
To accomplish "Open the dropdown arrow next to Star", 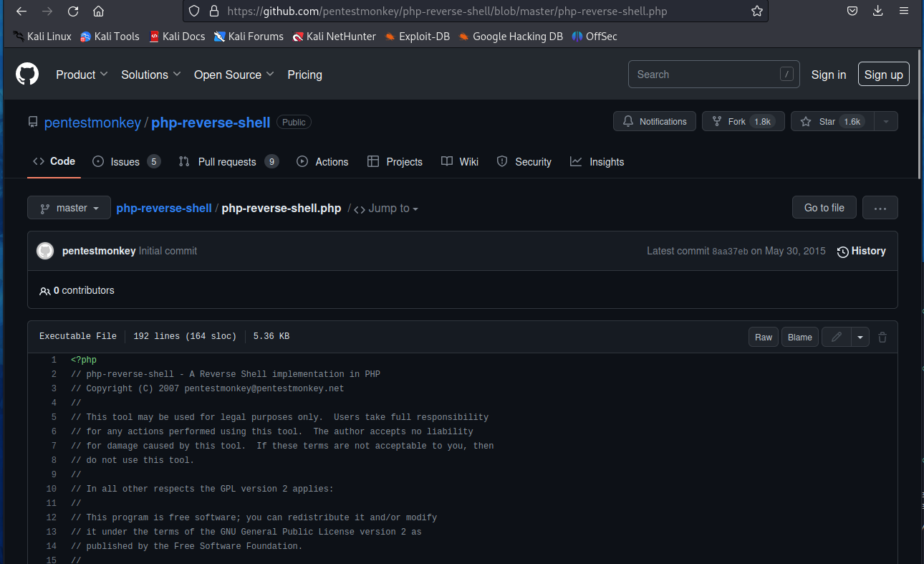I will click(x=886, y=122).
